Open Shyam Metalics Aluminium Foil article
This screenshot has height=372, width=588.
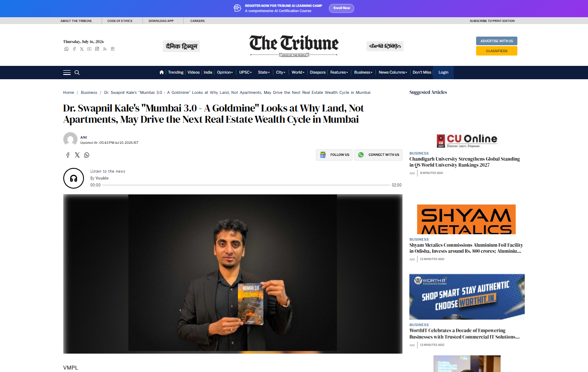pyautogui.click(x=466, y=248)
